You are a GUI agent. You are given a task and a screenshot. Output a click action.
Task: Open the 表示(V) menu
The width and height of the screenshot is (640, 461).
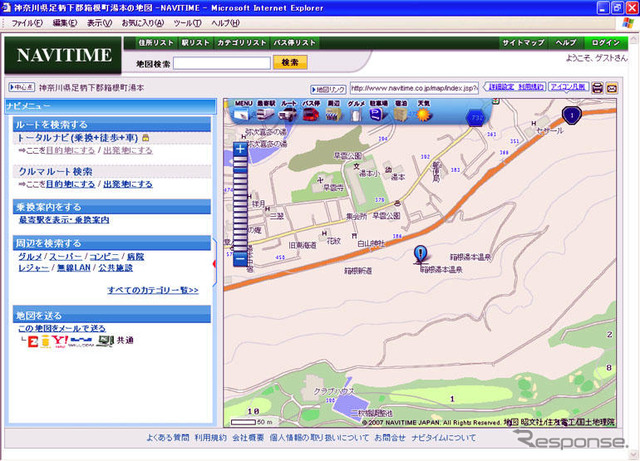(x=99, y=23)
